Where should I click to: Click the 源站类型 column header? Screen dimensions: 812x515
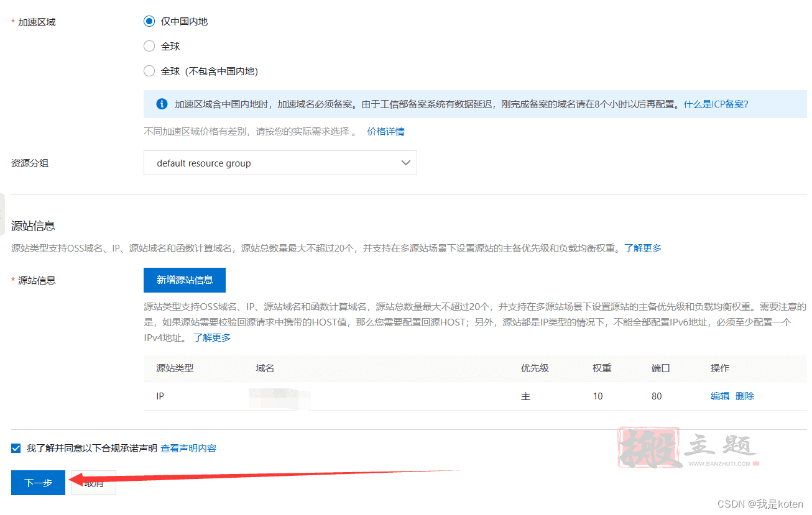(175, 368)
